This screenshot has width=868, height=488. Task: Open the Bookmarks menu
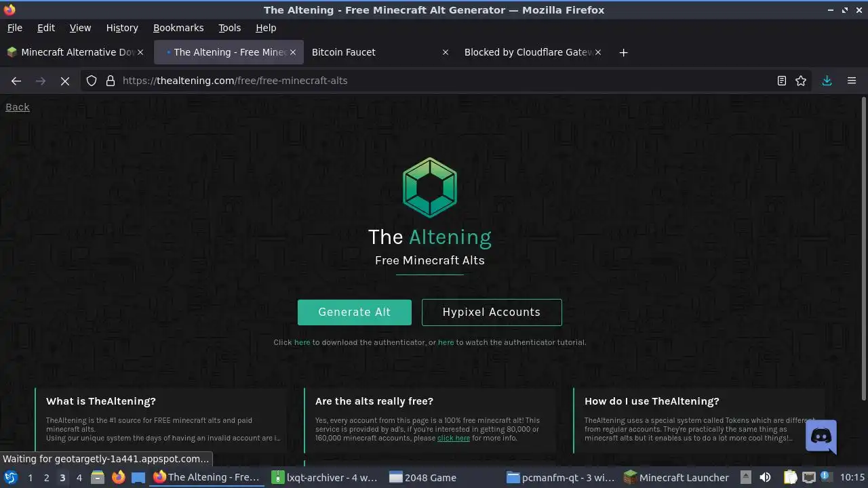[x=178, y=28]
